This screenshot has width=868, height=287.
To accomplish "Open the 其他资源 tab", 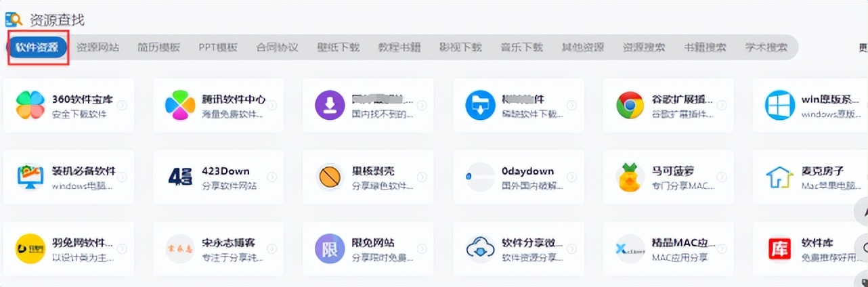I will [x=582, y=47].
